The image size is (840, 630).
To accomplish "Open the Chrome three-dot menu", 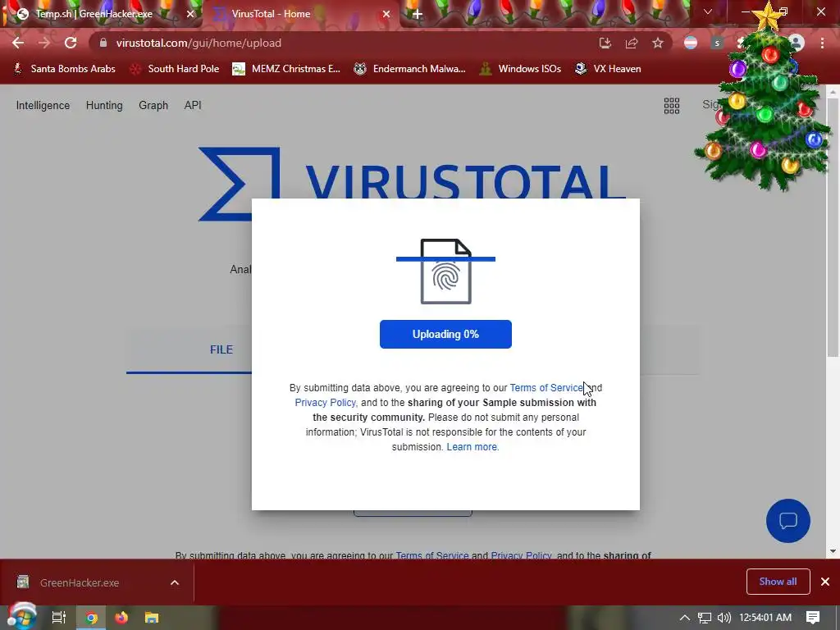I will click(x=822, y=43).
